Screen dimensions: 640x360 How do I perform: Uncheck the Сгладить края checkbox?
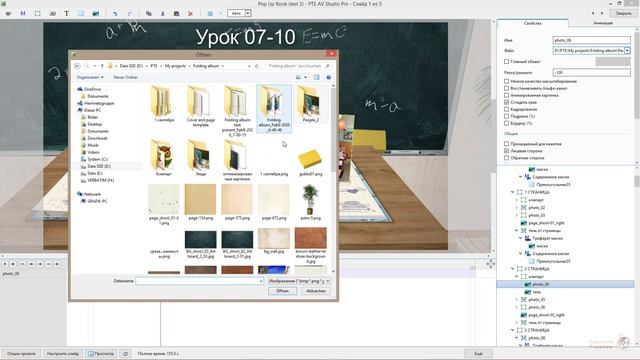click(507, 102)
